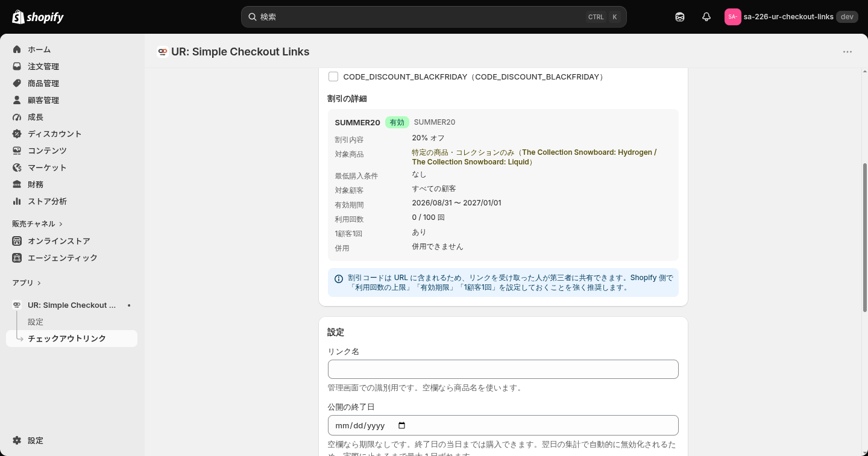Viewport: 868px width, 456px height.
Task: Open コンテンツ in the sidebar
Action: 72,151
